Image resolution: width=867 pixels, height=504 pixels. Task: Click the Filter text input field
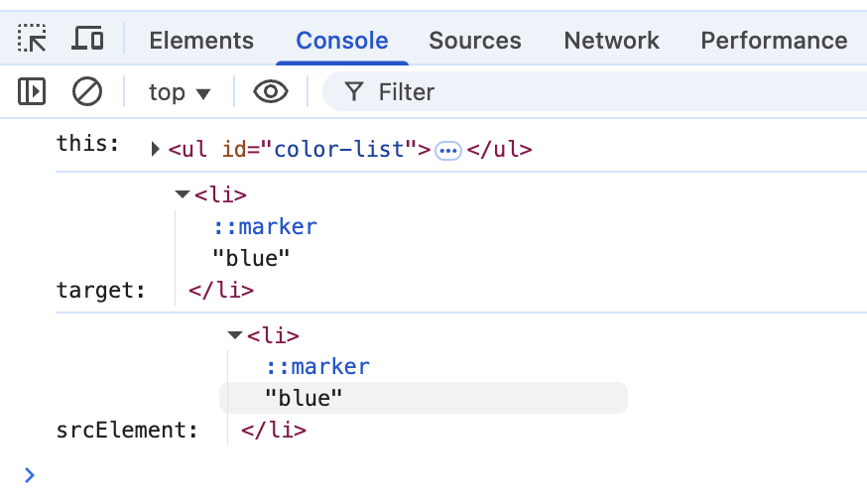tap(615, 92)
